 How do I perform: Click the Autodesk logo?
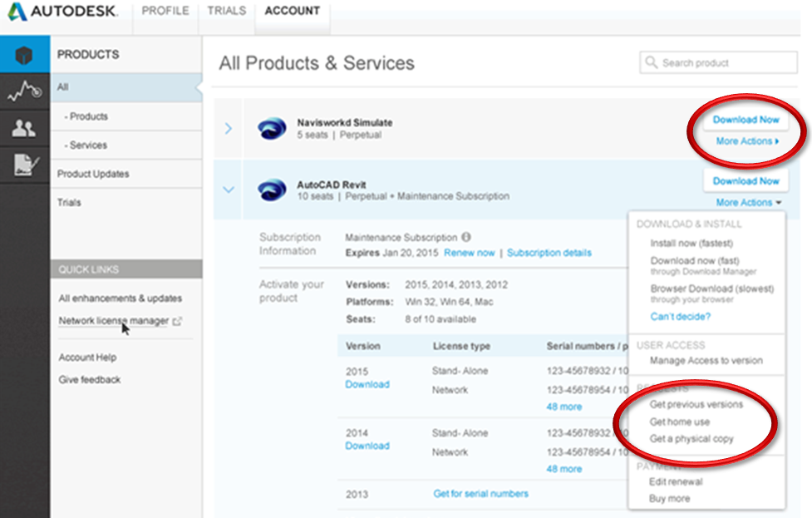click(x=62, y=11)
